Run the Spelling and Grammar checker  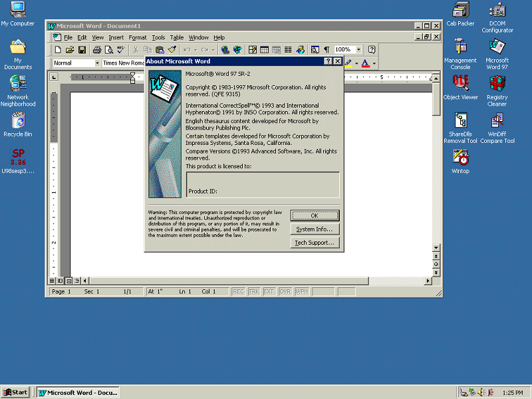(x=121, y=49)
